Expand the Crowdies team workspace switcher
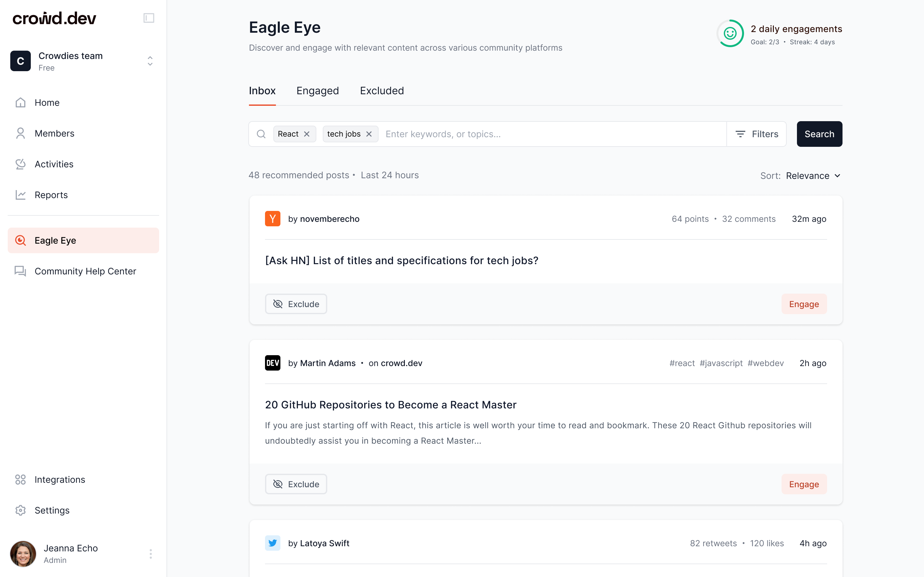This screenshot has width=924, height=577. [x=150, y=61]
